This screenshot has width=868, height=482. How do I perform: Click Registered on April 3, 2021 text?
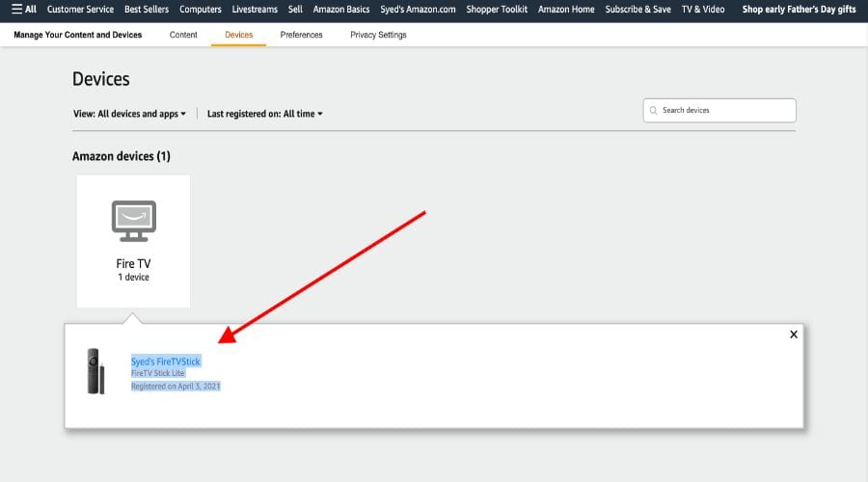click(176, 387)
